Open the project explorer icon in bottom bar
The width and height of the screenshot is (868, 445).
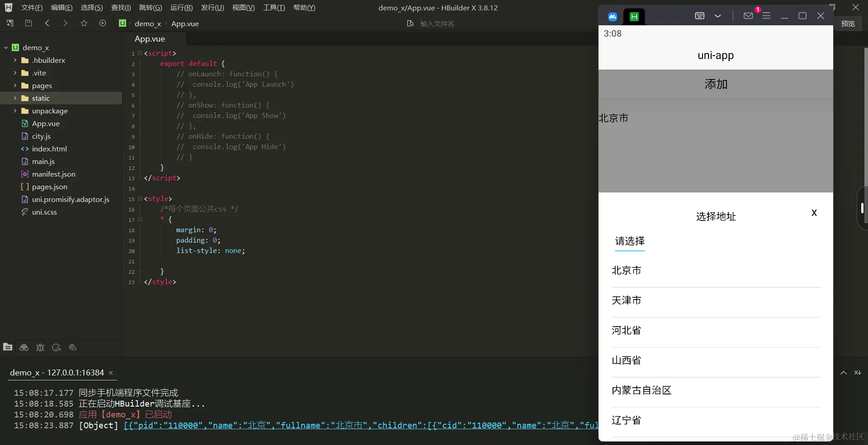8,347
